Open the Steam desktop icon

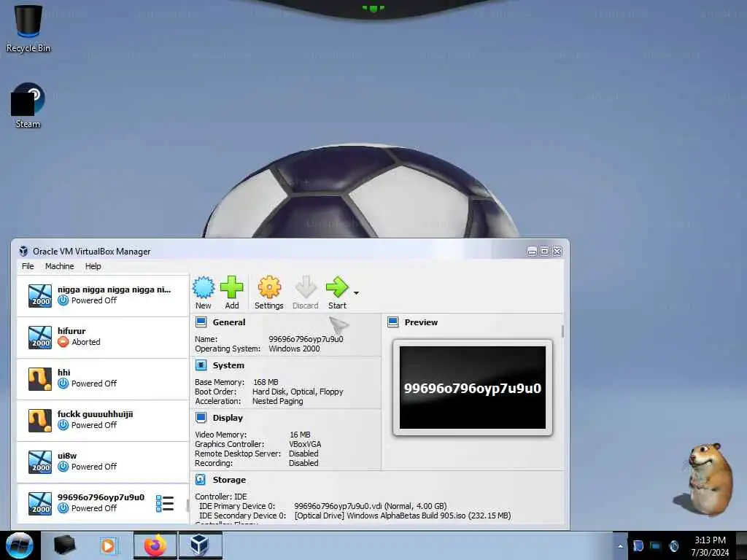click(28, 105)
